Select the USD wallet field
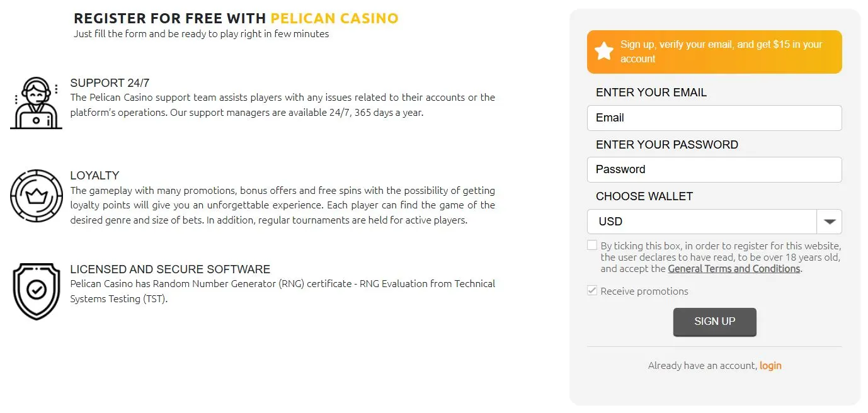The image size is (868, 413). pos(702,222)
